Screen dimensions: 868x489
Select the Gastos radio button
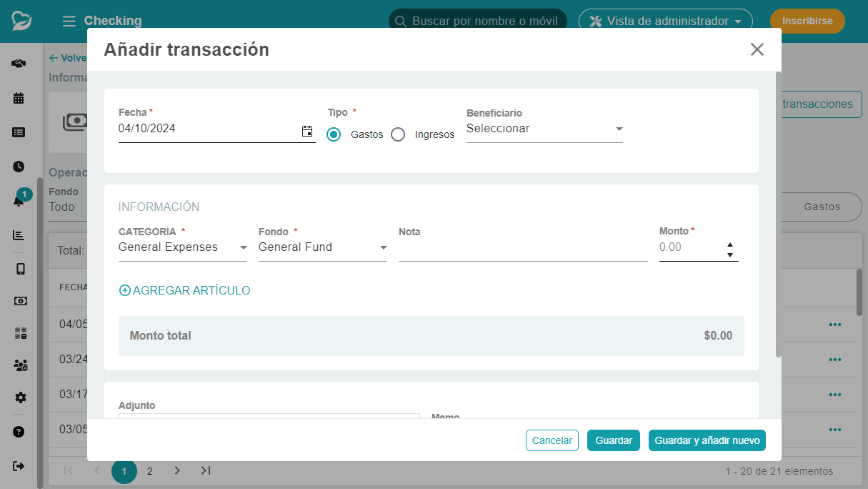[x=334, y=134]
